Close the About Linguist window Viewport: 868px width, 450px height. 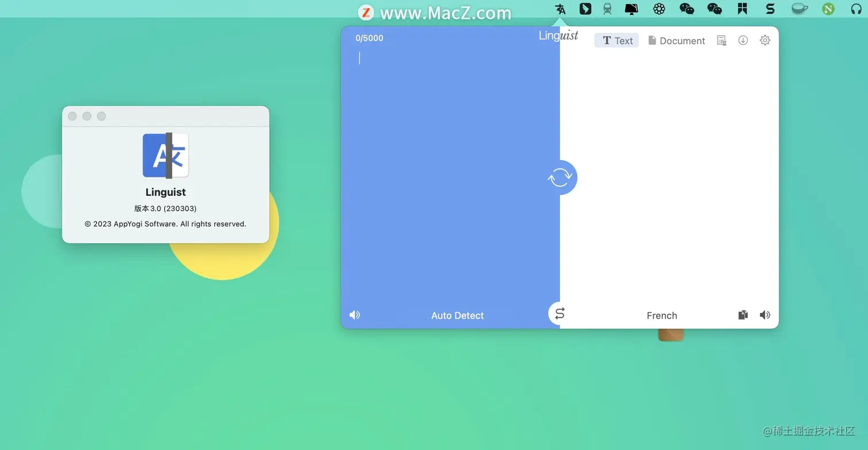click(x=72, y=116)
